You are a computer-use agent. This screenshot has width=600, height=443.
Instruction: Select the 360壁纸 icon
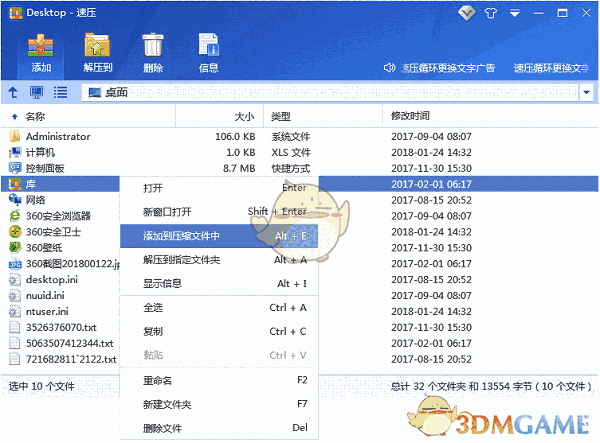15,248
